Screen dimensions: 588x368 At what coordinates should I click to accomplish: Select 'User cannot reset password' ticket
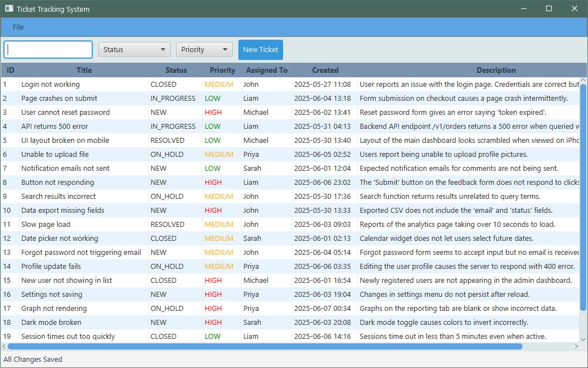(x=65, y=112)
